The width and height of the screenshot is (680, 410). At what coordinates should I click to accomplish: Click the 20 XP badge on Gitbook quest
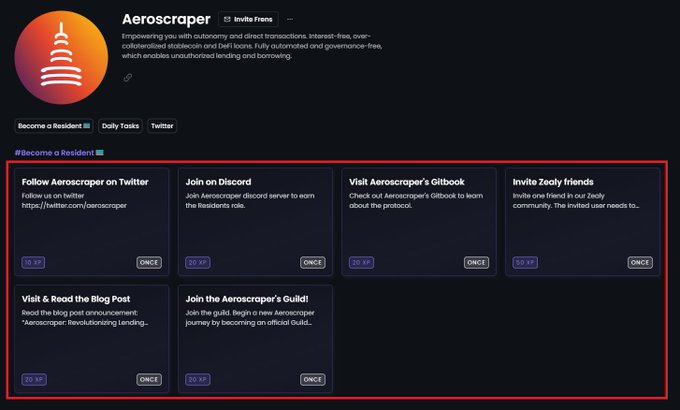[361, 262]
